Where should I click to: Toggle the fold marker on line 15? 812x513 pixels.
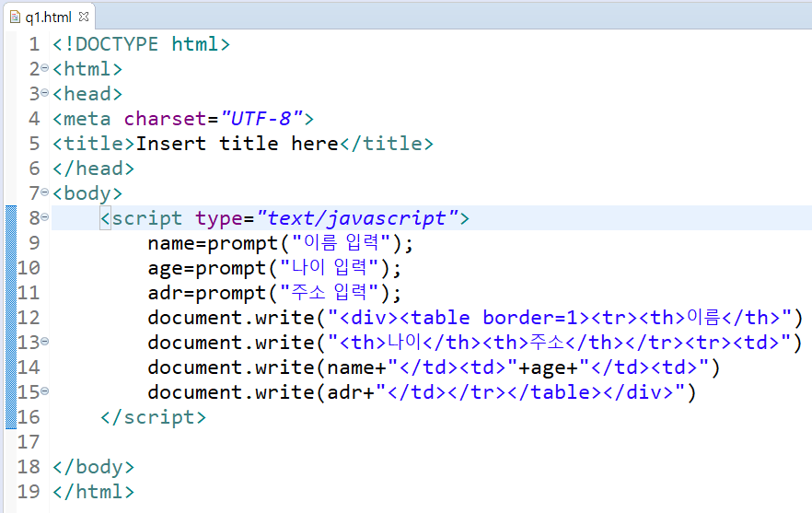[x=44, y=391]
